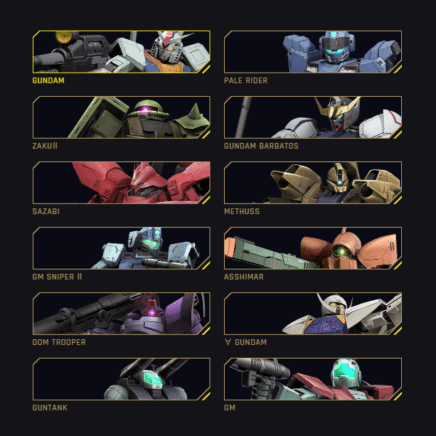Click the DOM TROOPER text label
The width and height of the screenshot is (436, 436).
pyautogui.click(x=59, y=342)
